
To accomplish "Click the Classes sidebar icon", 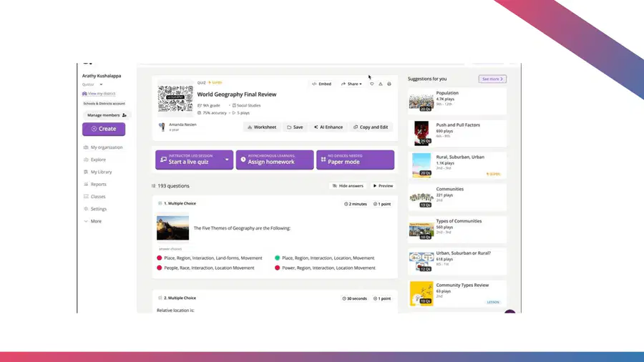I will pos(86,197).
